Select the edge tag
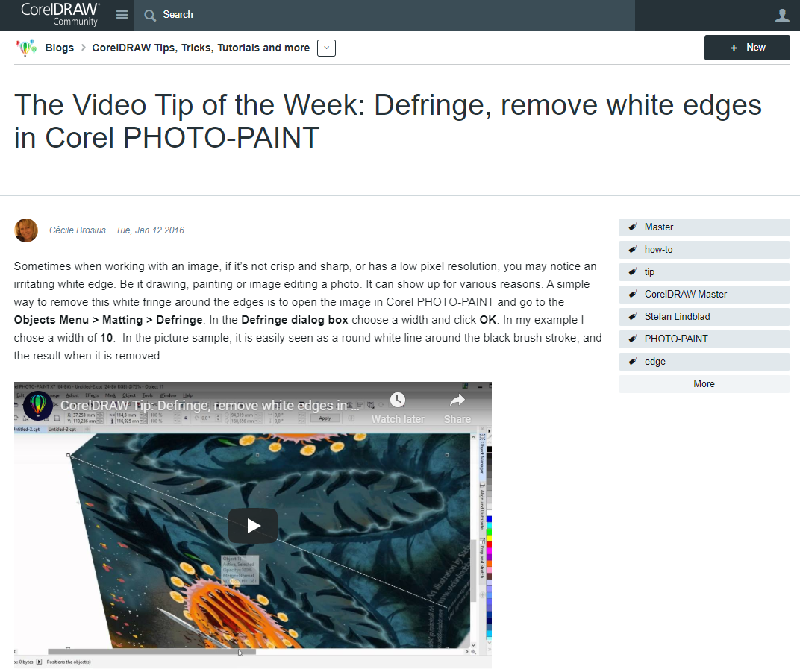The width and height of the screenshot is (800, 672). 704,362
